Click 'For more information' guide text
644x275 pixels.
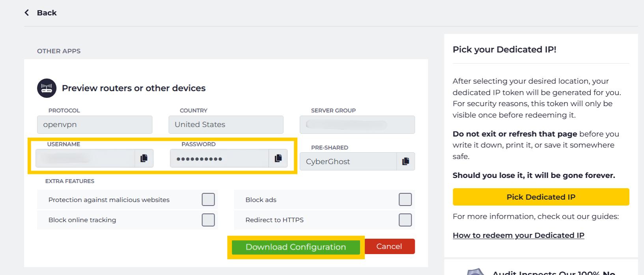click(536, 216)
